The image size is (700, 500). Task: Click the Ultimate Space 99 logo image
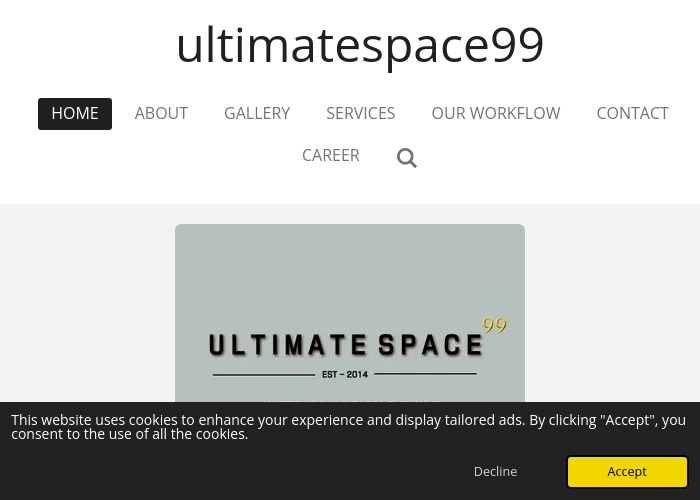pyautogui.click(x=350, y=313)
